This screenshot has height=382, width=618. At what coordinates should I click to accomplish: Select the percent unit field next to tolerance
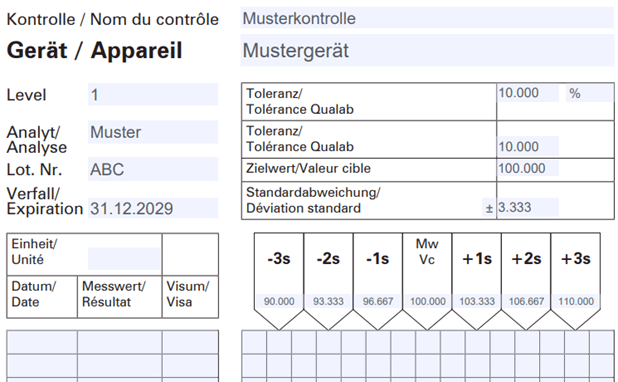[x=589, y=93]
